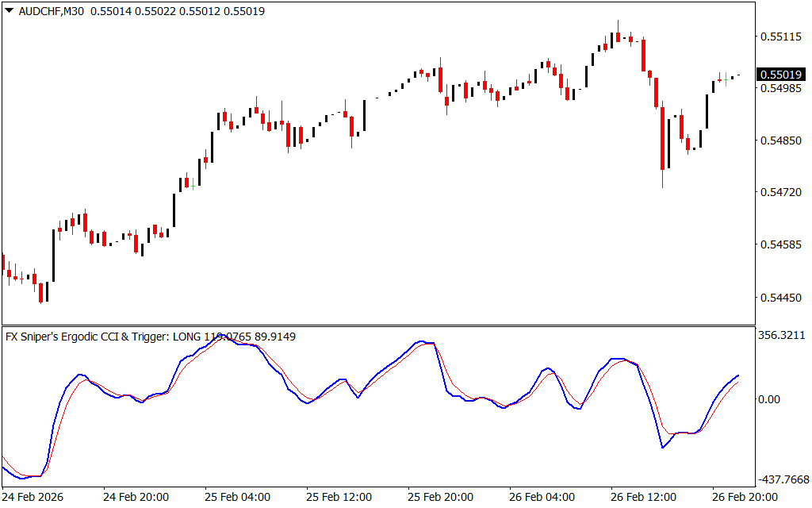The width and height of the screenshot is (812, 508).
Task: Select the 0.00 level on indicator scale
Action: [x=772, y=399]
